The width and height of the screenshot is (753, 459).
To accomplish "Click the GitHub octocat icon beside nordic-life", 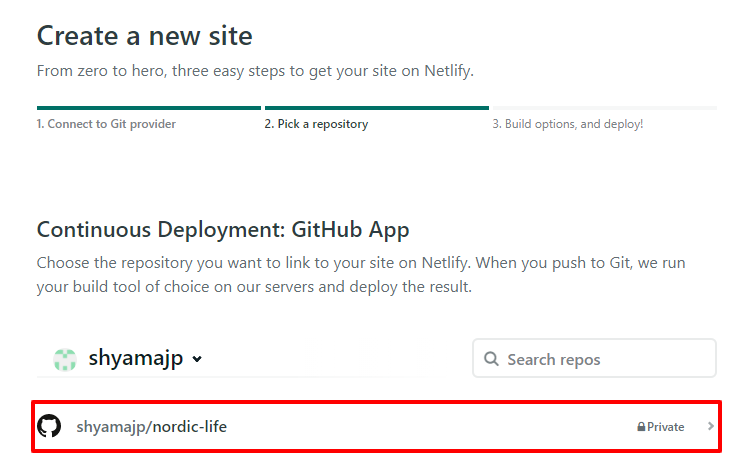I will pos(49,427).
